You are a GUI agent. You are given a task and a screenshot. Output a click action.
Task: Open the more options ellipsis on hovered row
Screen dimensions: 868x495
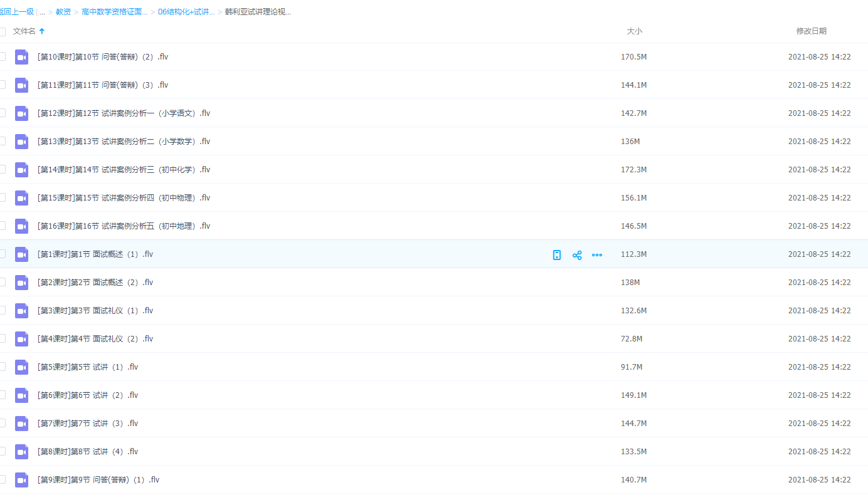(597, 255)
